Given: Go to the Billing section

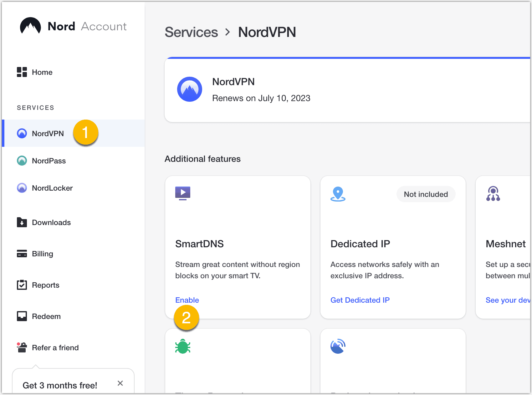Looking at the screenshot, I should coord(42,254).
